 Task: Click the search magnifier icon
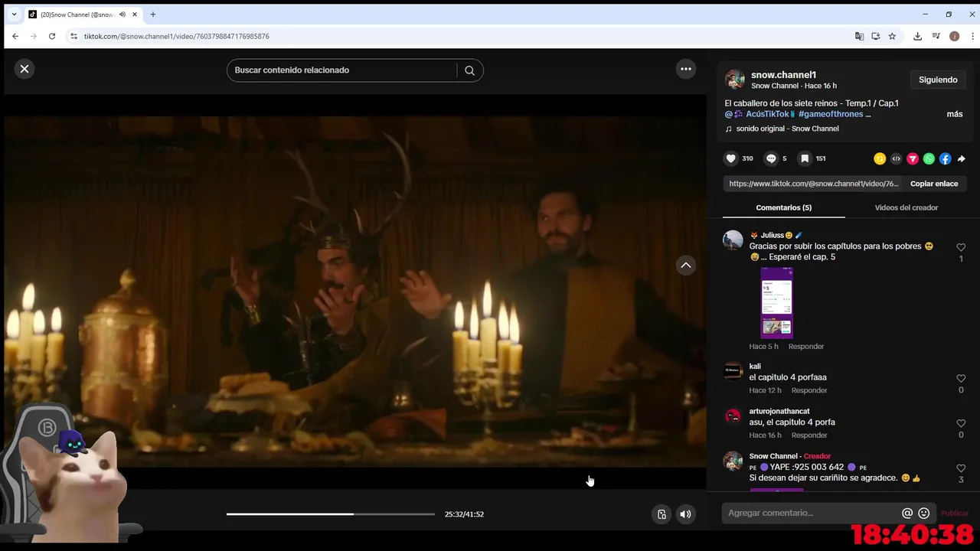(469, 70)
